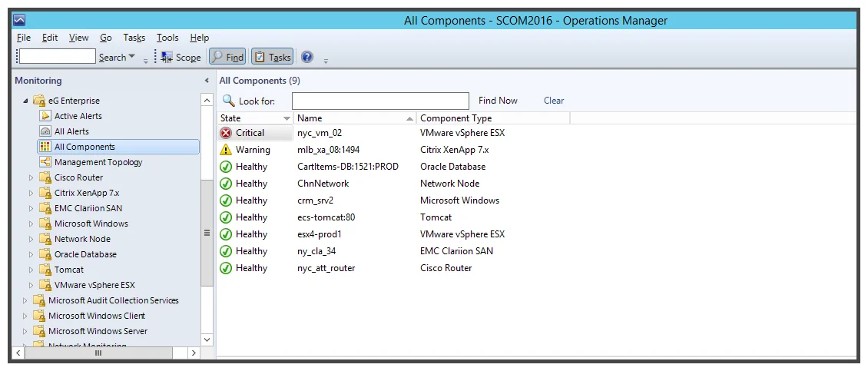The image size is (868, 371).
Task: Click the Clear link
Action: pos(554,101)
